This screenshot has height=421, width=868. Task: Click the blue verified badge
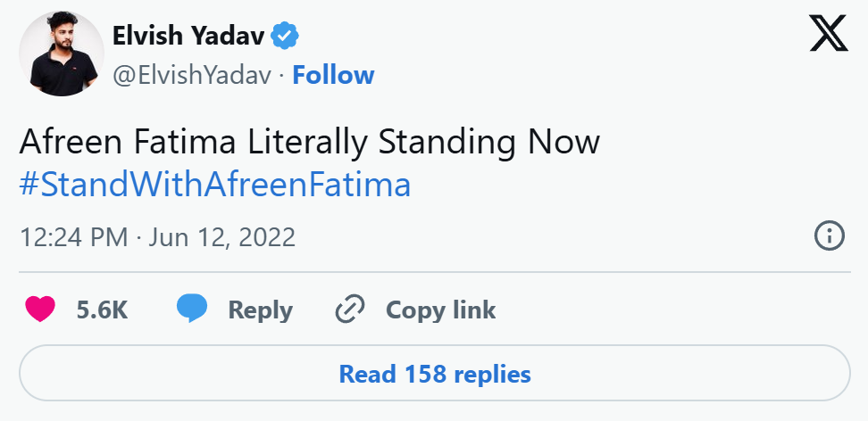tap(286, 37)
